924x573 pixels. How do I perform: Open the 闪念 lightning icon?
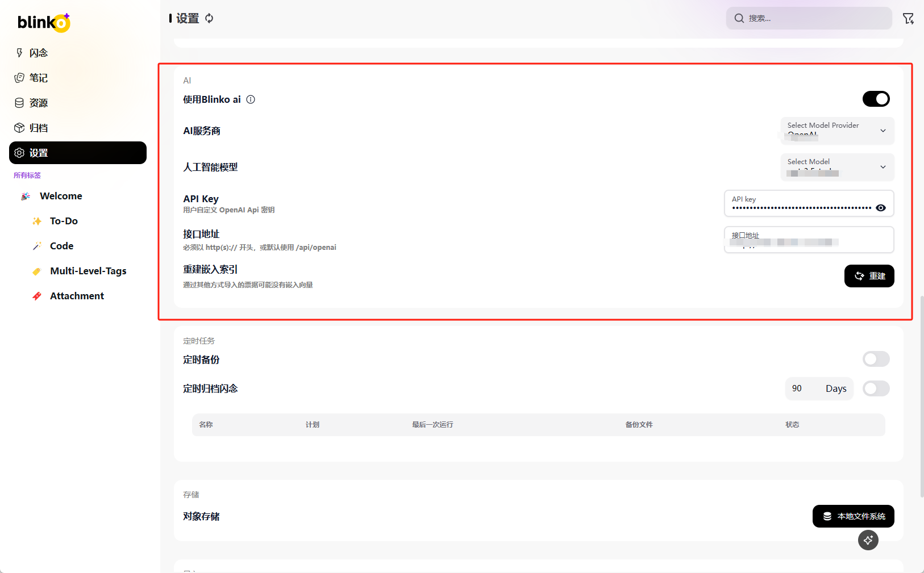pyautogui.click(x=19, y=53)
